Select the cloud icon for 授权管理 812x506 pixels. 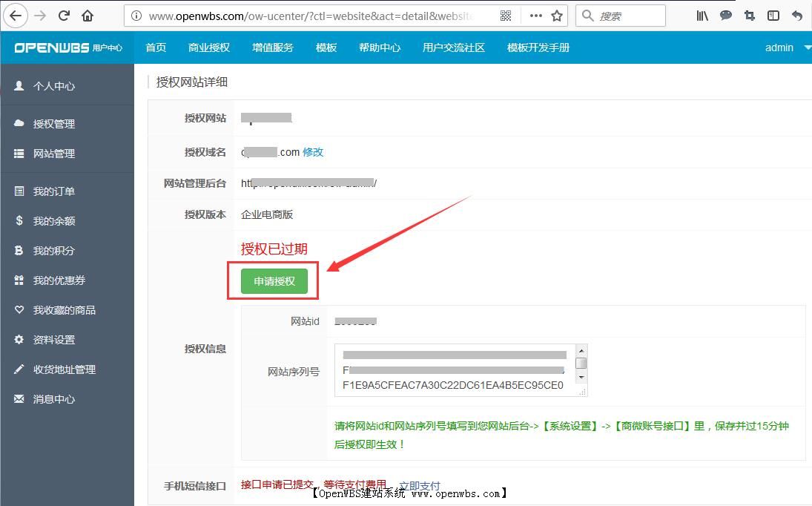click(19, 123)
